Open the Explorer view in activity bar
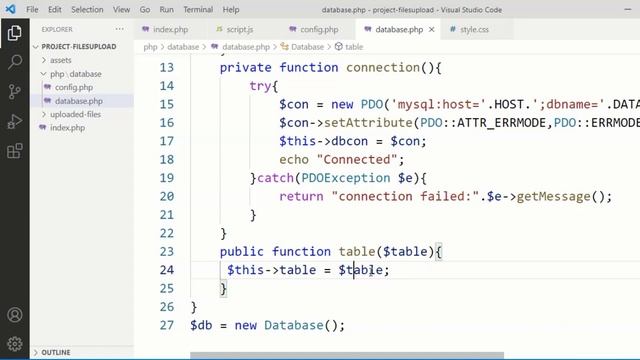This screenshot has height=360, width=640. (x=14, y=33)
